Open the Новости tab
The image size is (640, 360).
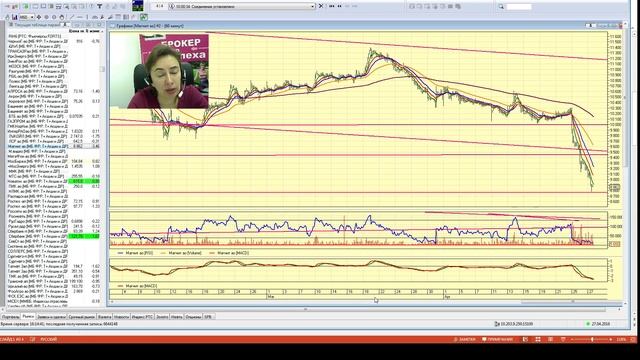coord(121,317)
